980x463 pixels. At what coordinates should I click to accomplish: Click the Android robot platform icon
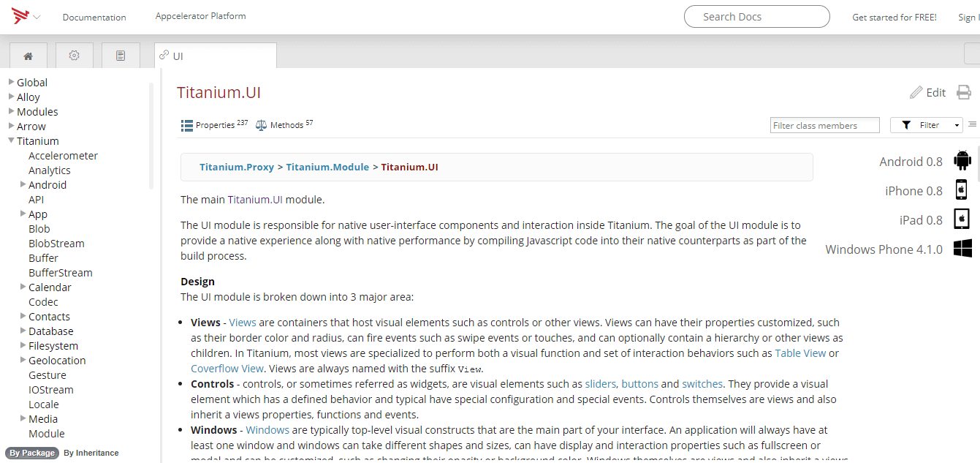962,161
